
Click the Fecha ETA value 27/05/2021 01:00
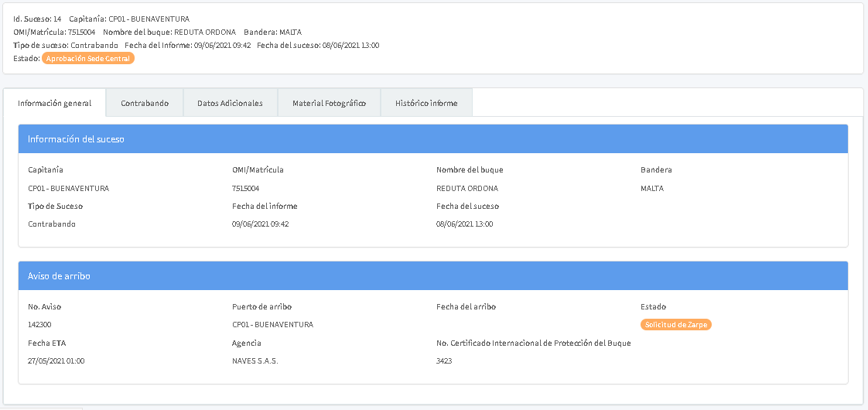[x=56, y=361]
